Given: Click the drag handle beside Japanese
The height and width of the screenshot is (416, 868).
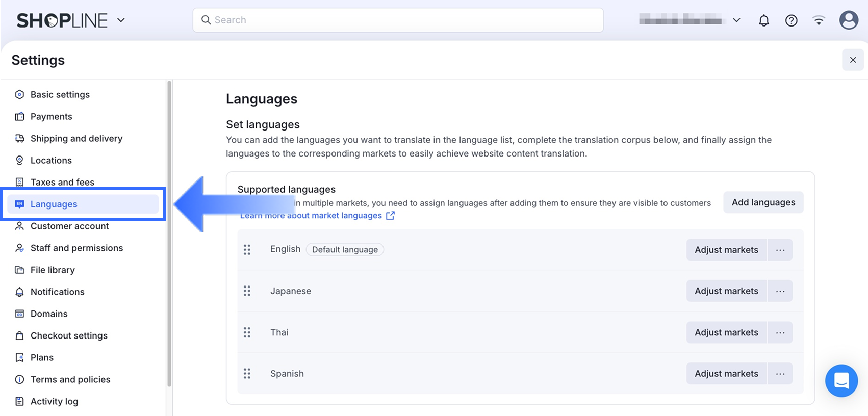Looking at the screenshot, I should click(247, 291).
